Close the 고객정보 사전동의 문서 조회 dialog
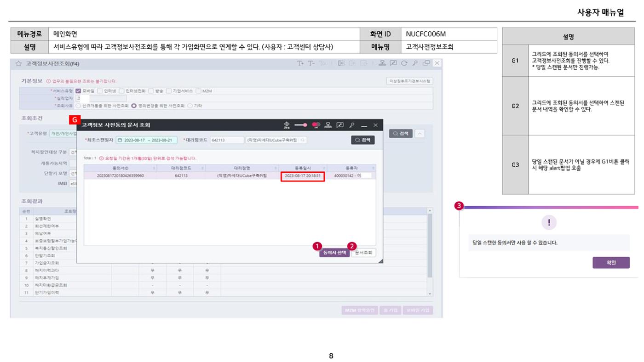Screen dimensions: 644x362 (375, 125)
